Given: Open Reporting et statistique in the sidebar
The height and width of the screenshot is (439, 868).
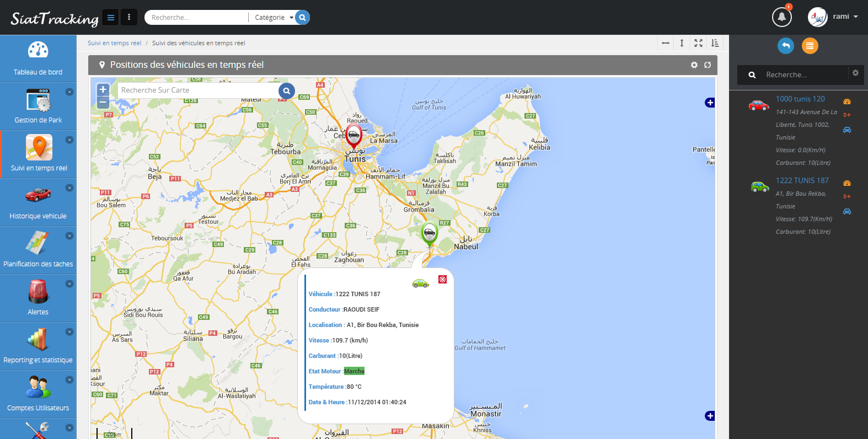Looking at the screenshot, I should coord(38,346).
